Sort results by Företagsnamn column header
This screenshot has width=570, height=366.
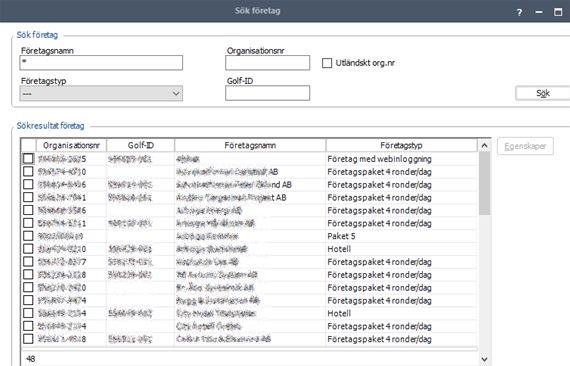pos(250,145)
